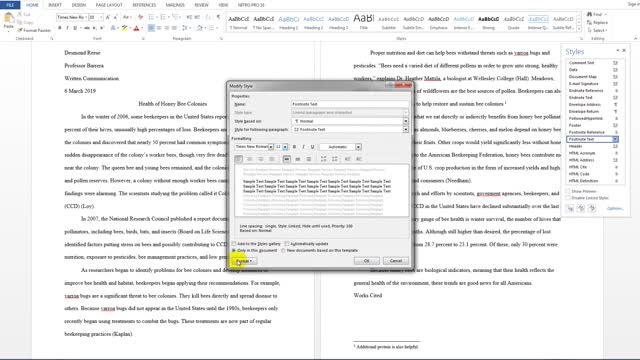The width and height of the screenshot is (640, 360).
Task: Click New Style icon in Styles pane
Action: pos(570,209)
